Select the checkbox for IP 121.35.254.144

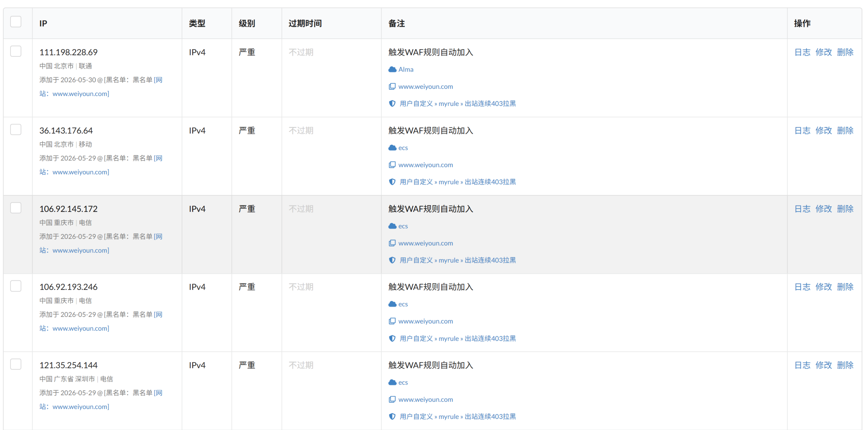tap(16, 364)
